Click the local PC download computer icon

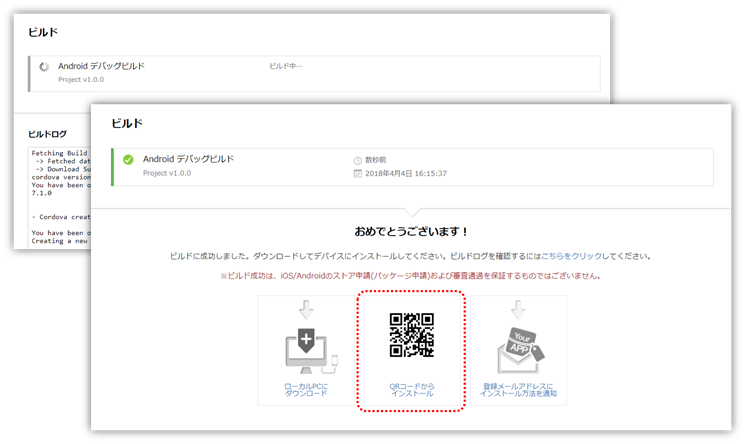tap(311, 350)
